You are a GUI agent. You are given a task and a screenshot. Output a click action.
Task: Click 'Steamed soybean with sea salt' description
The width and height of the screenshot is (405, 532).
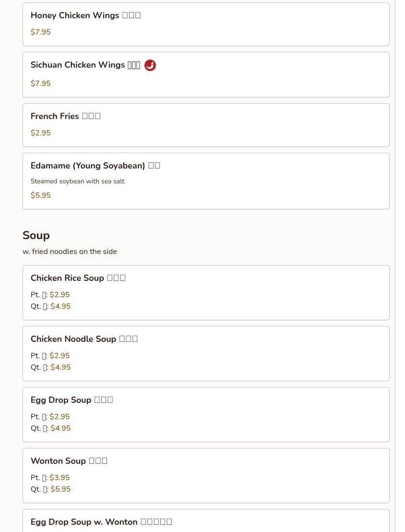pyautogui.click(x=77, y=181)
